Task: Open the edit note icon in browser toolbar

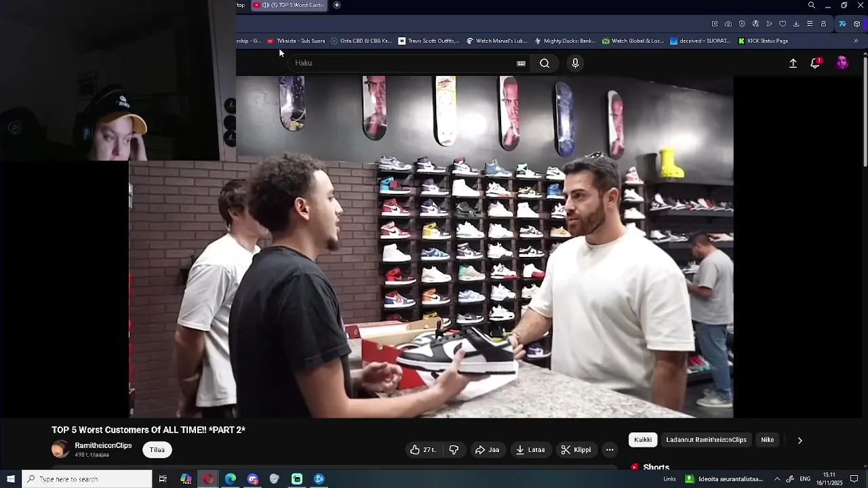Action: click(x=715, y=24)
